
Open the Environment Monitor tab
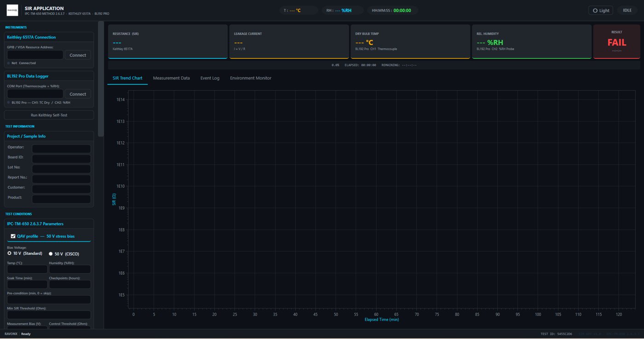point(251,78)
